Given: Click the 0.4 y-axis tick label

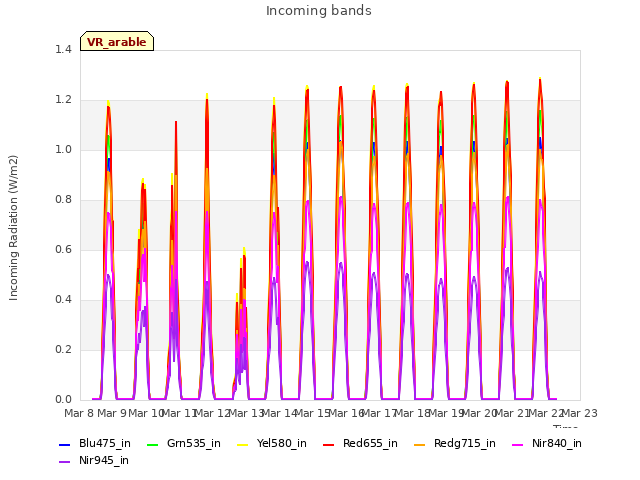Looking at the screenshot, I should click(x=63, y=300).
